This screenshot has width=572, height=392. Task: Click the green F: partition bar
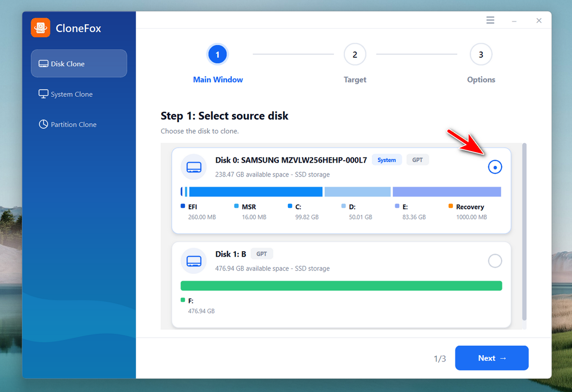pyautogui.click(x=341, y=286)
